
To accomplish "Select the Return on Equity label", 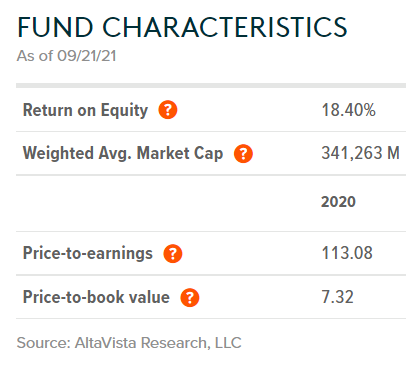I will 85,110.
